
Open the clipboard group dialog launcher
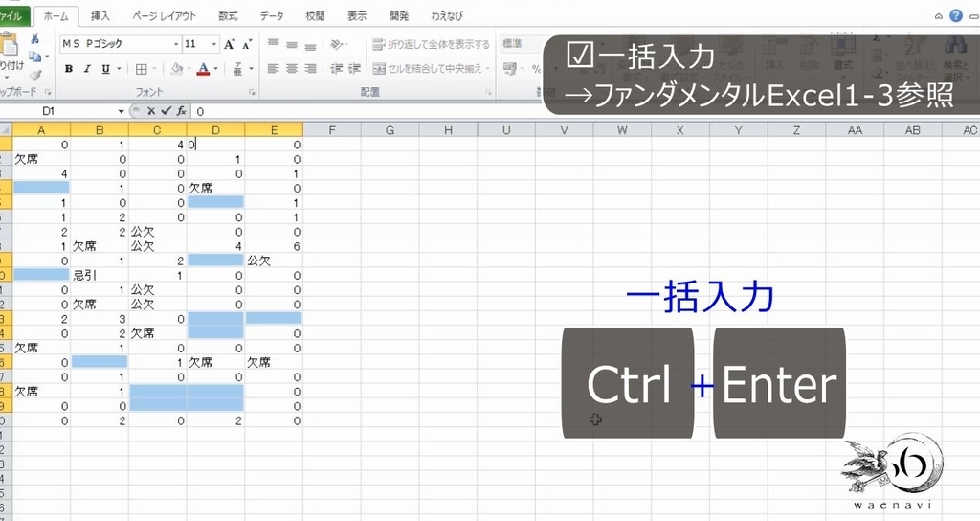48,93
